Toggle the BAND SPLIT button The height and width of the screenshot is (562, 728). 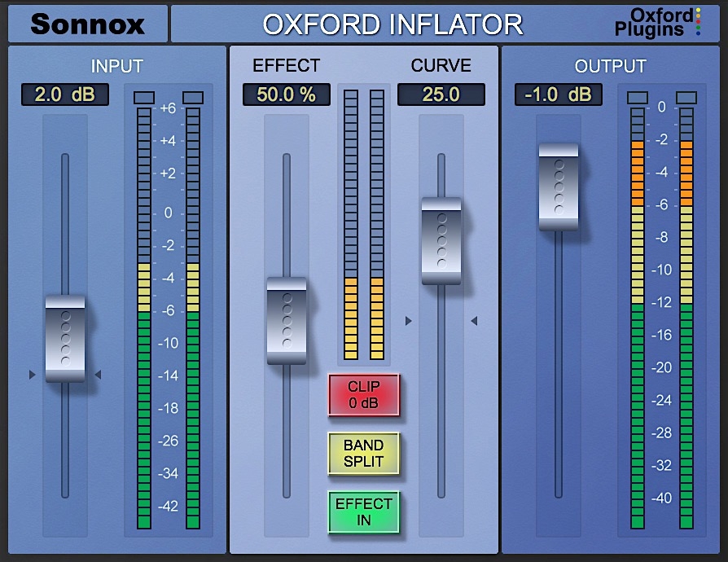363,454
